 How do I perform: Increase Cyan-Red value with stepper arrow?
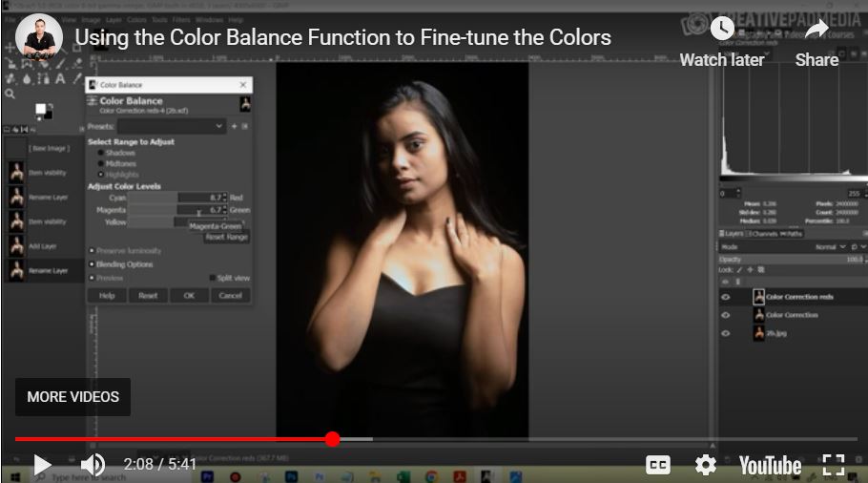[225, 195]
